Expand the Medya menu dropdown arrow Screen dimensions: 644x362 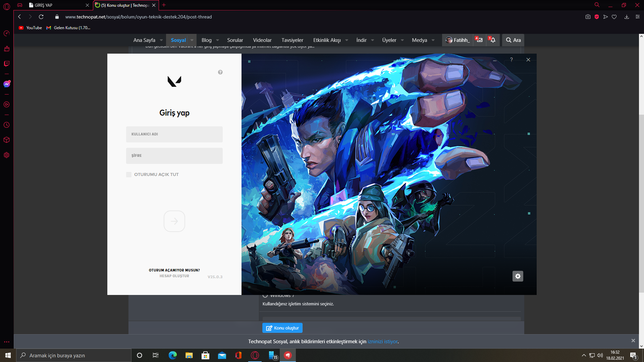[433, 40]
